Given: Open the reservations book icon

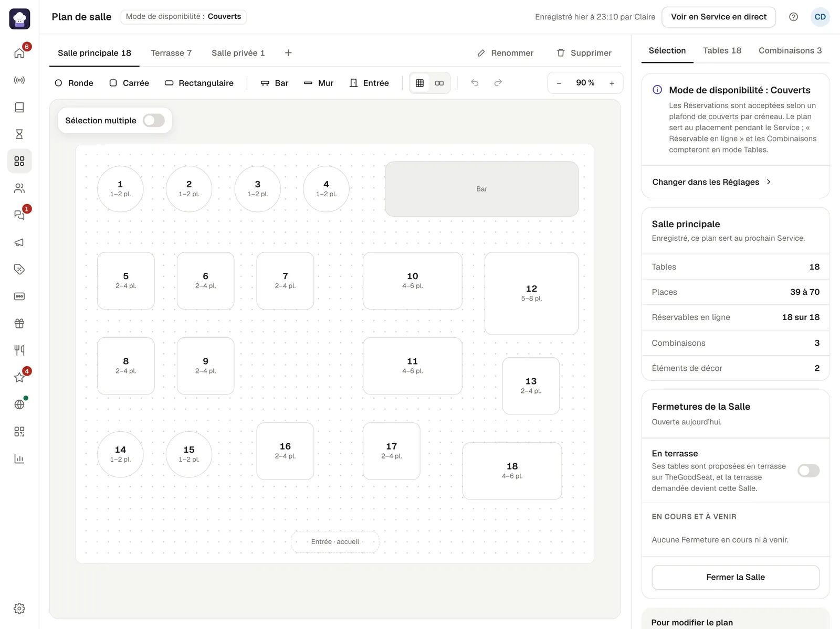Looking at the screenshot, I should pos(19,107).
